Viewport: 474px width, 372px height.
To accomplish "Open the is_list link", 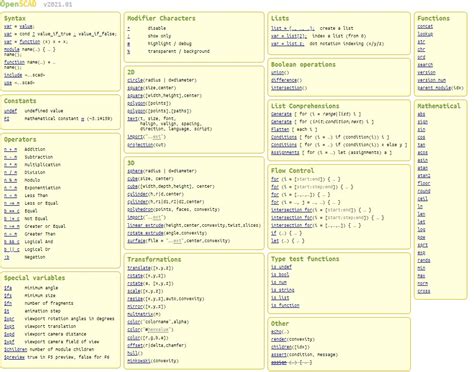I will pos(280,298).
